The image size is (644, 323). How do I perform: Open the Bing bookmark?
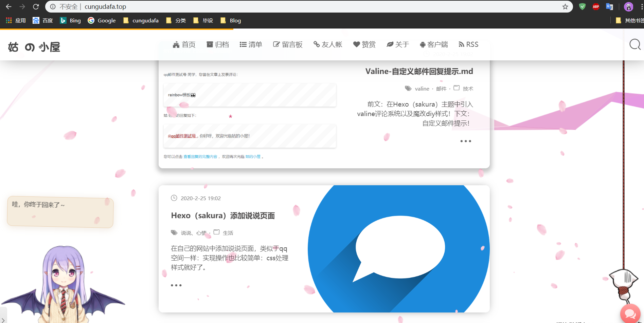(x=70, y=20)
